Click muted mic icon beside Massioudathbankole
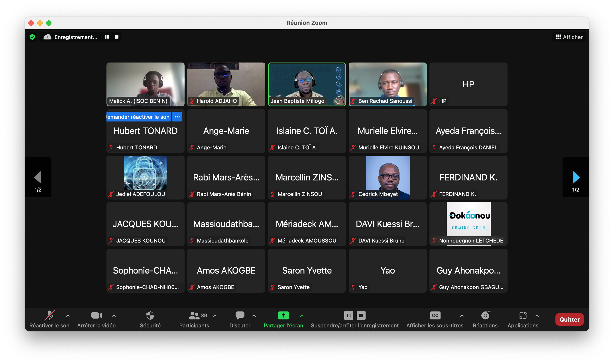This screenshot has width=614, height=364. [x=192, y=241]
